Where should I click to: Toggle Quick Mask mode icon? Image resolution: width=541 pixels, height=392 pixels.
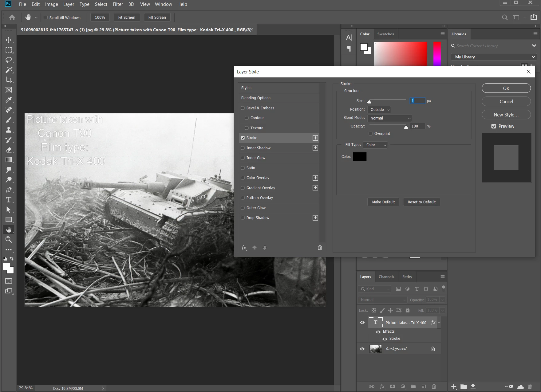(9, 281)
